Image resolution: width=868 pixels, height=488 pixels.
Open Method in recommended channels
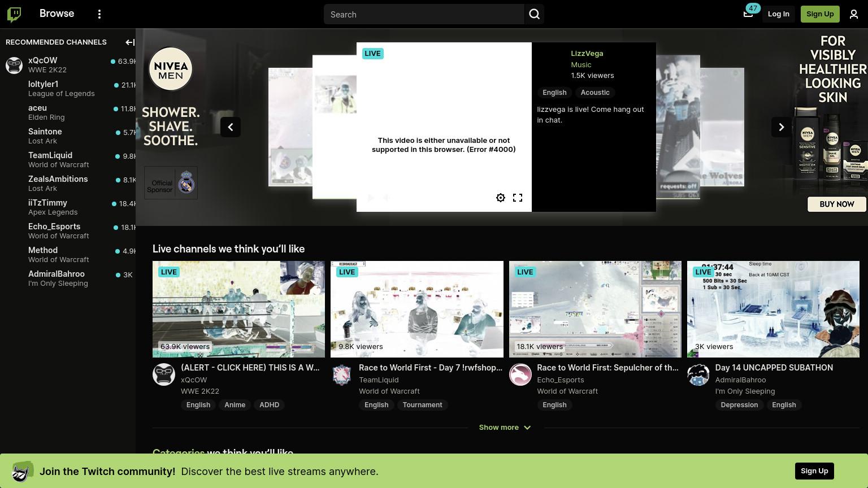[68, 255]
